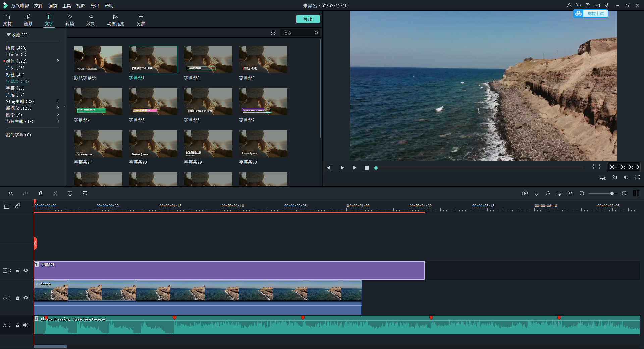Viewport: 644px width, 349px height.
Task: Add a marker with the shield icon
Action: coord(536,193)
